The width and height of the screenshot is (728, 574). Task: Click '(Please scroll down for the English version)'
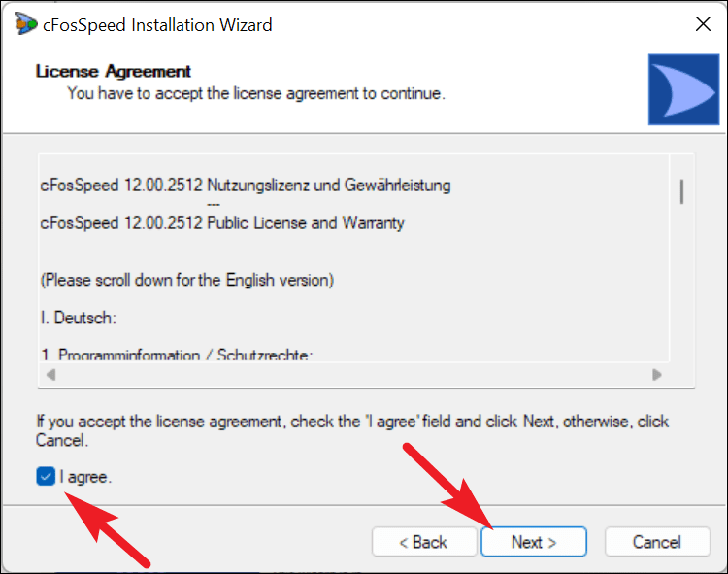coord(187,280)
